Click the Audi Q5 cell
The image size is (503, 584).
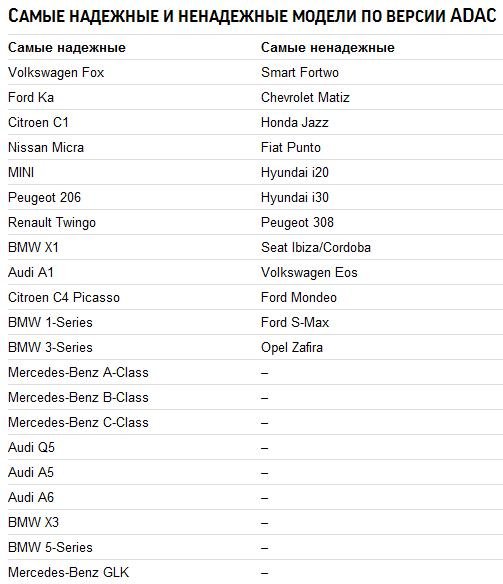click(31, 447)
